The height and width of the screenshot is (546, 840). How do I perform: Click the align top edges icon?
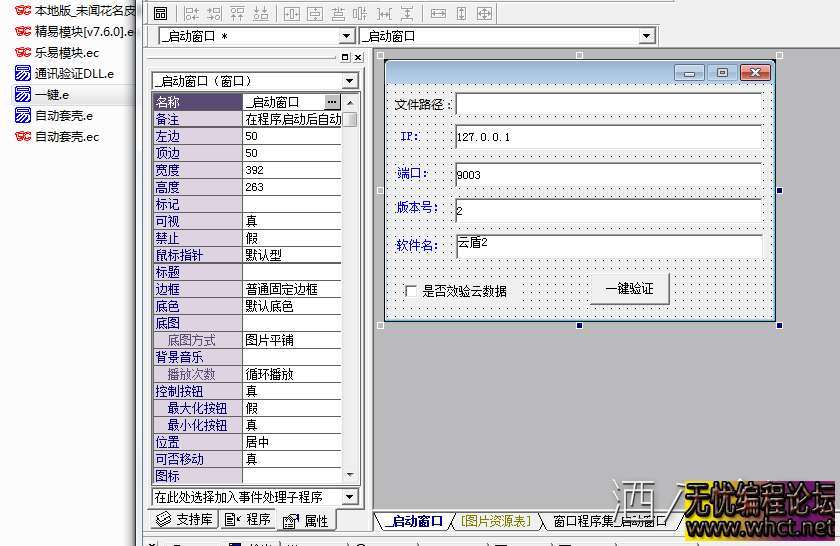tap(237, 14)
